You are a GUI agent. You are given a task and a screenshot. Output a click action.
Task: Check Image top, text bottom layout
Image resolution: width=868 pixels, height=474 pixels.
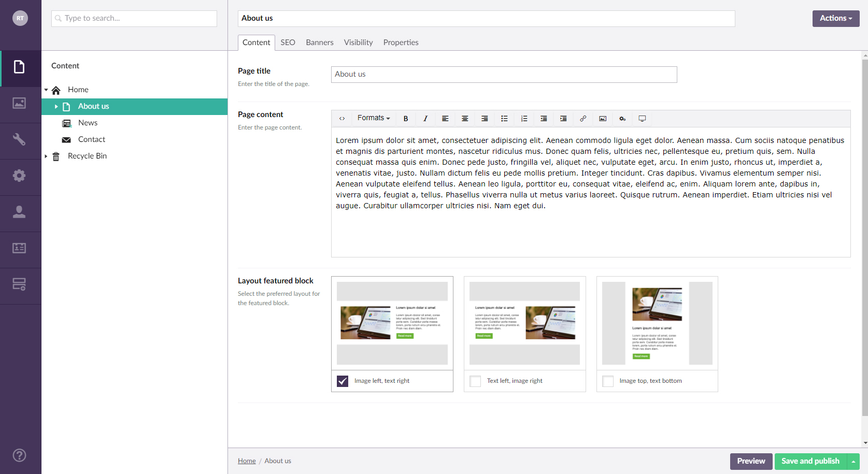click(x=608, y=381)
